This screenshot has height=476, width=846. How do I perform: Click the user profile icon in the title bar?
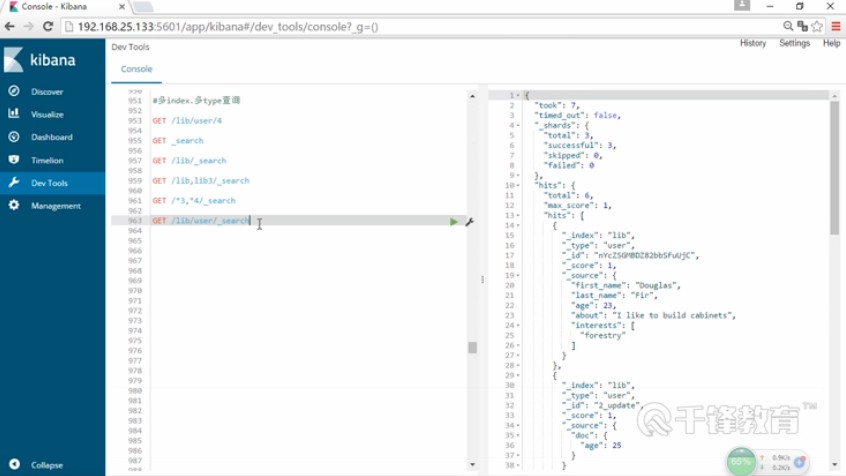coord(742,5)
